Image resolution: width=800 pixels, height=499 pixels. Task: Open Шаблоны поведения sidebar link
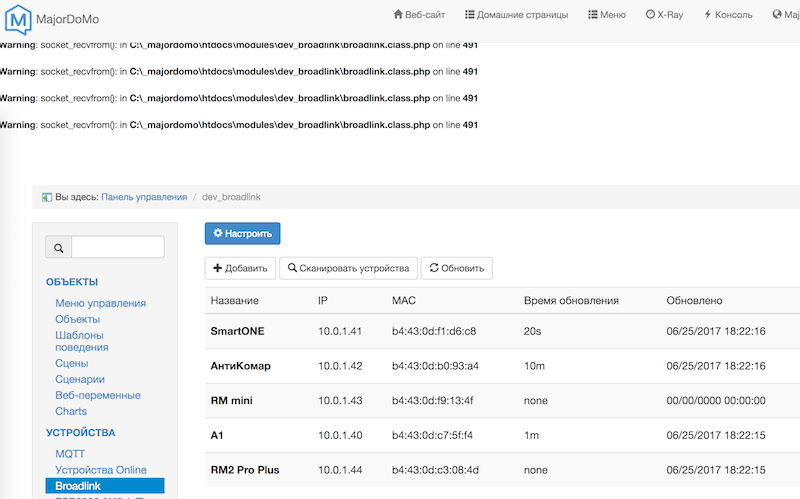tap(82, 341)
